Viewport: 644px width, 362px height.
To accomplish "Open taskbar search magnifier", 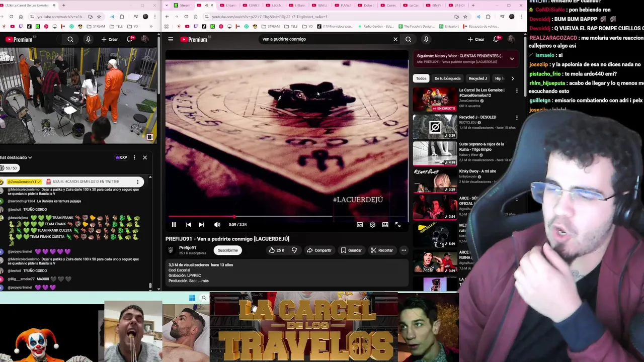I will point(204,298).
